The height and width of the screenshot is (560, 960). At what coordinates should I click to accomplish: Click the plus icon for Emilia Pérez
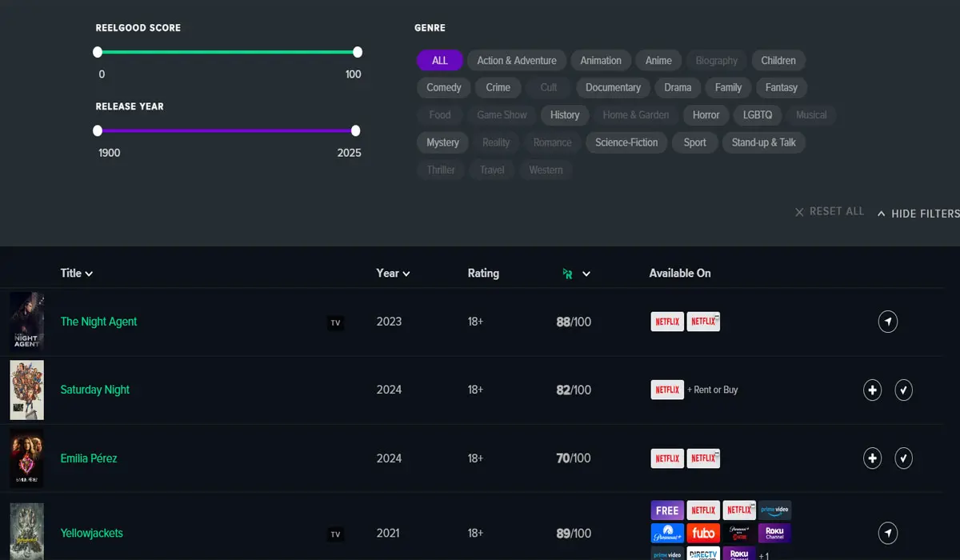pyautogui.click(x=872, y=458)
